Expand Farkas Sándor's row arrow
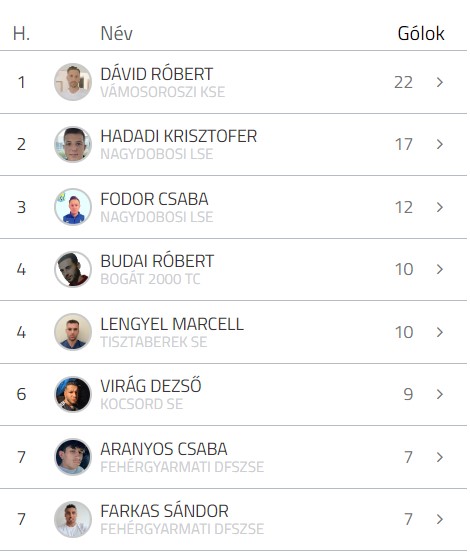470x558 pixels. coord(440,519)
